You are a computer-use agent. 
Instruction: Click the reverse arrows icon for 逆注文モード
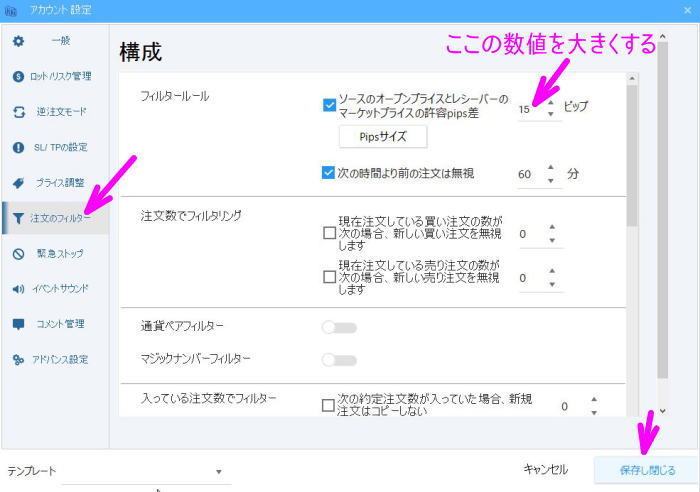point(18,112)
